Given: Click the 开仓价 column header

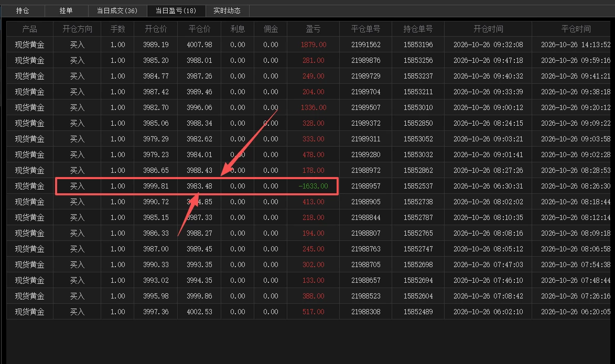Looking at the screenshot, I should 156,29.
